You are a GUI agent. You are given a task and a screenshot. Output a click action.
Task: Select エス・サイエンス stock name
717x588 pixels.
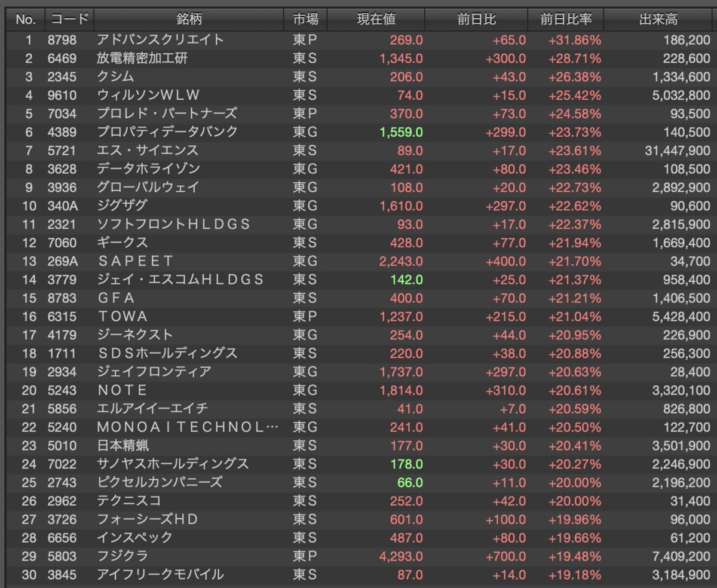148,151
